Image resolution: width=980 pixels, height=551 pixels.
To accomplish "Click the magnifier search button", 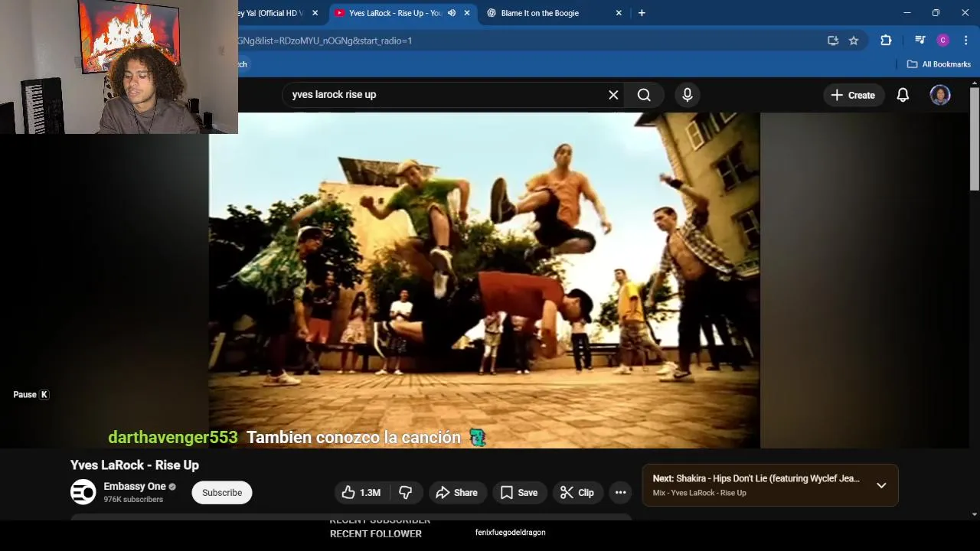I will coord(644,95).
